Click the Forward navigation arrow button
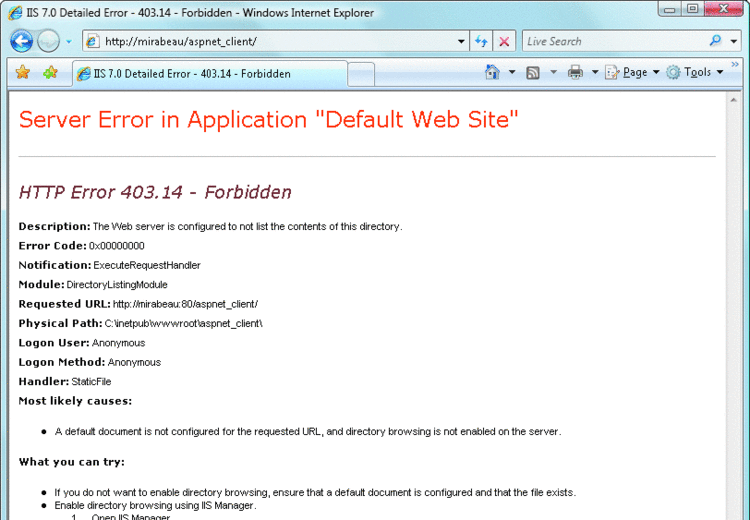750x520 pixels. [x=48, y=41]
